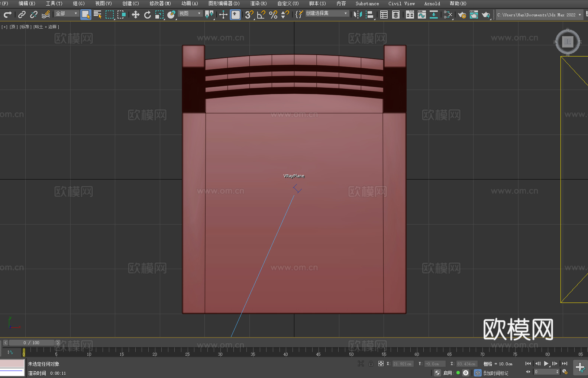Toggle Isolate Selection in status bar
Screen dimensions: 588x378
coord(361,364)
